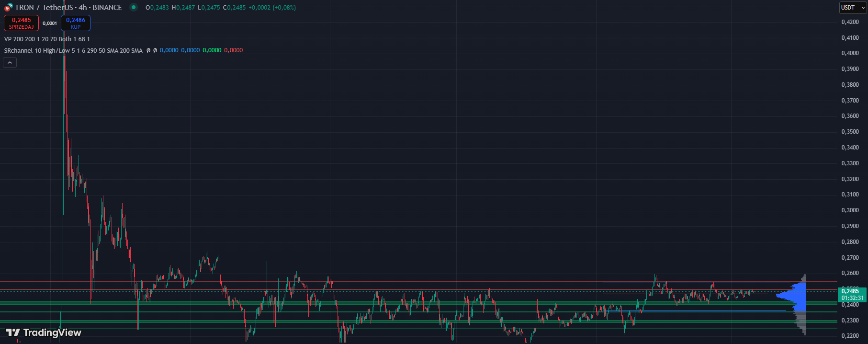Click the TRON / TetherUS symbol title
This screenshot has width=868, height=344.
44,8
